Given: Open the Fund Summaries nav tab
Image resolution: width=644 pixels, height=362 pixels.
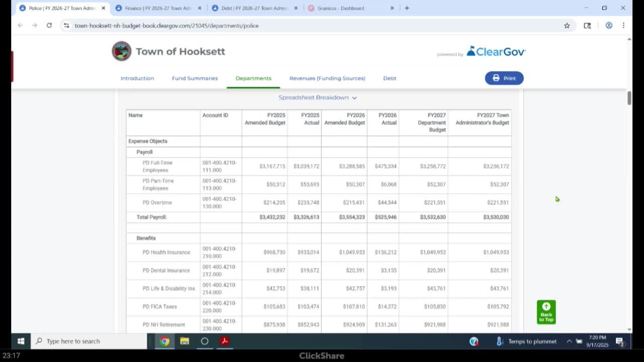Looking at the screenshot, I should point(195,78).
